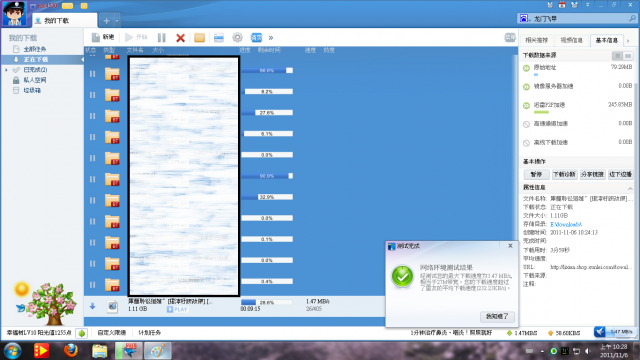The image size is (640, 360).
Task: Sort by the 状态 column header
Action: pyautogui.click(x=90, y=50)
